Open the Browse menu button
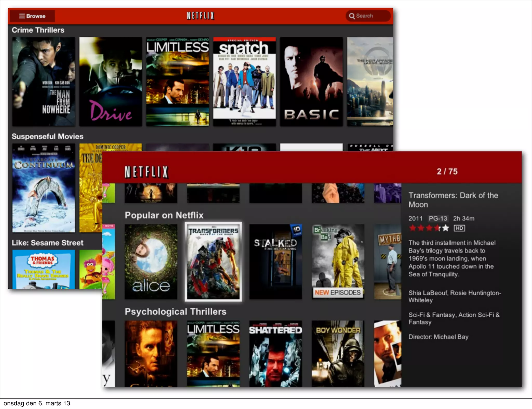Viewport: 532px width, 409px height. [x=32, y=16]
